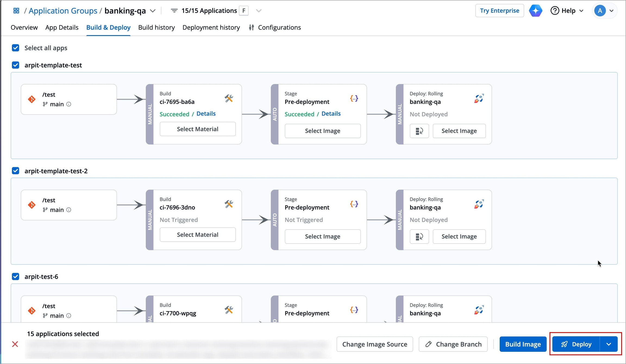Image resolution: width=626 pixels, height=364 pixels.
Task: Click the Build Image button
Action: click(x=522, y=344)
